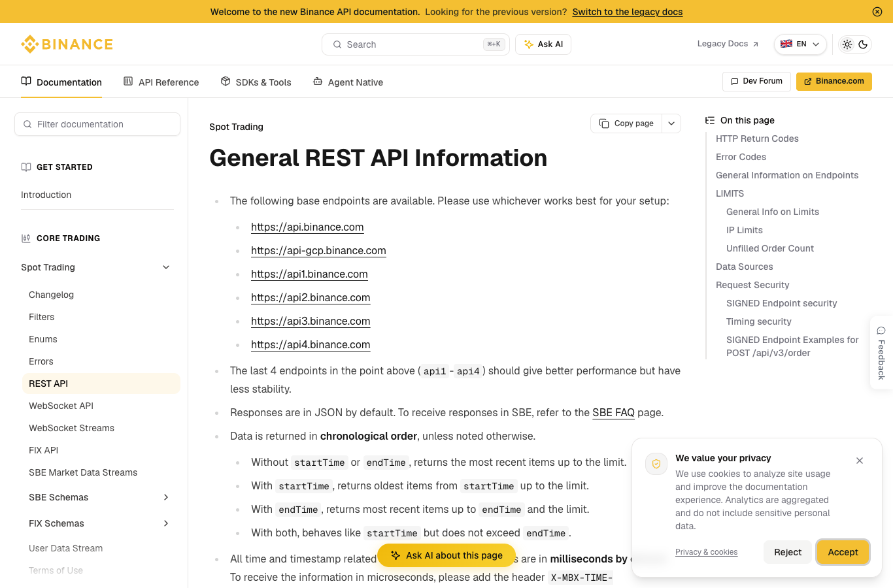The width and height of the screenshot is (893, 588).
Task: Open WebSocket API in the sidebar
Action: (61, 406)
